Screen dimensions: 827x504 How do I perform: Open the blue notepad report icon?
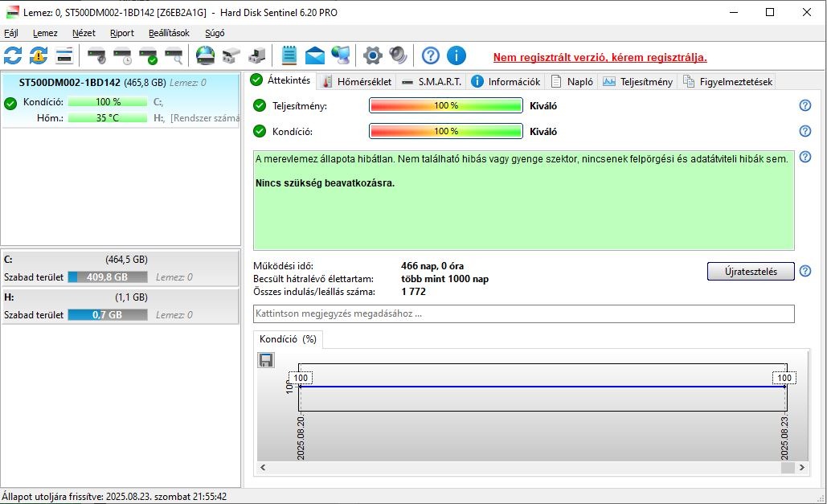pos(289,55)
